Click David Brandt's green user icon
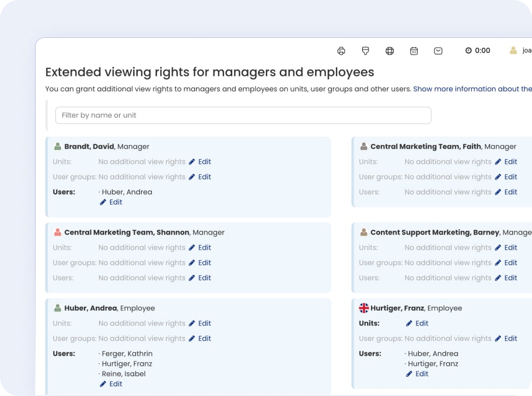The width and height of the screenshot is (532, 396). click(x=58, y=146)
